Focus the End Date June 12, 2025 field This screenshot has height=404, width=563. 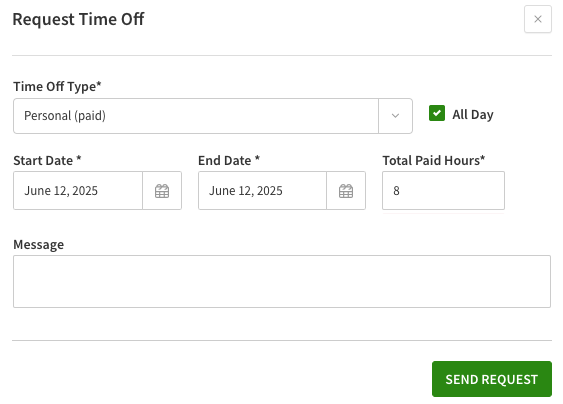click(x=262, y=191)
